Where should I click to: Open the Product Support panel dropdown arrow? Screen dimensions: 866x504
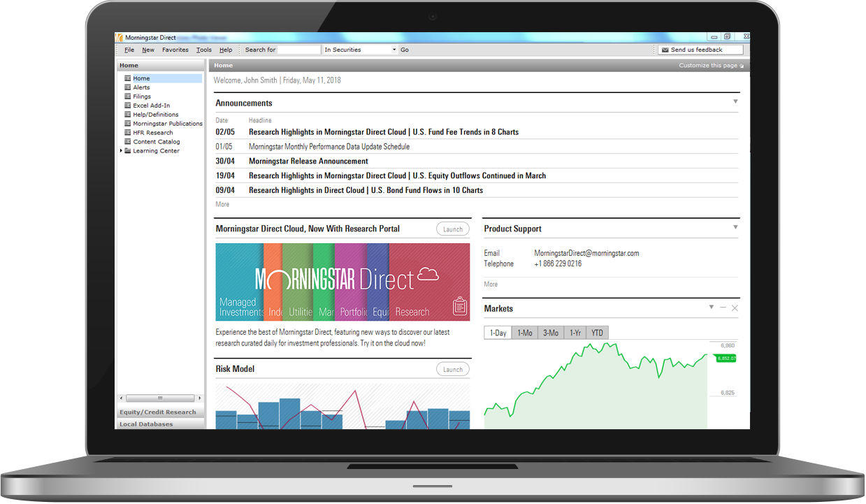(735, 227)
